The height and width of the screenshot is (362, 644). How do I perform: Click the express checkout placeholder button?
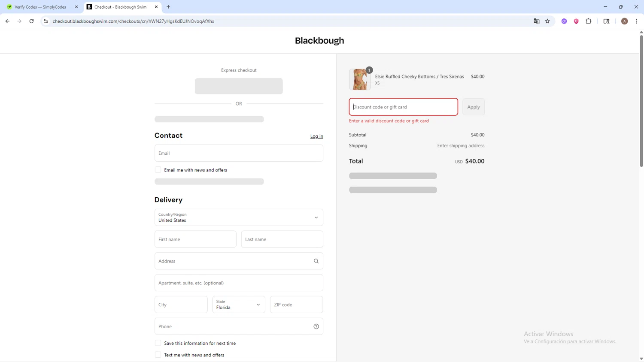[x=239, y=86]
